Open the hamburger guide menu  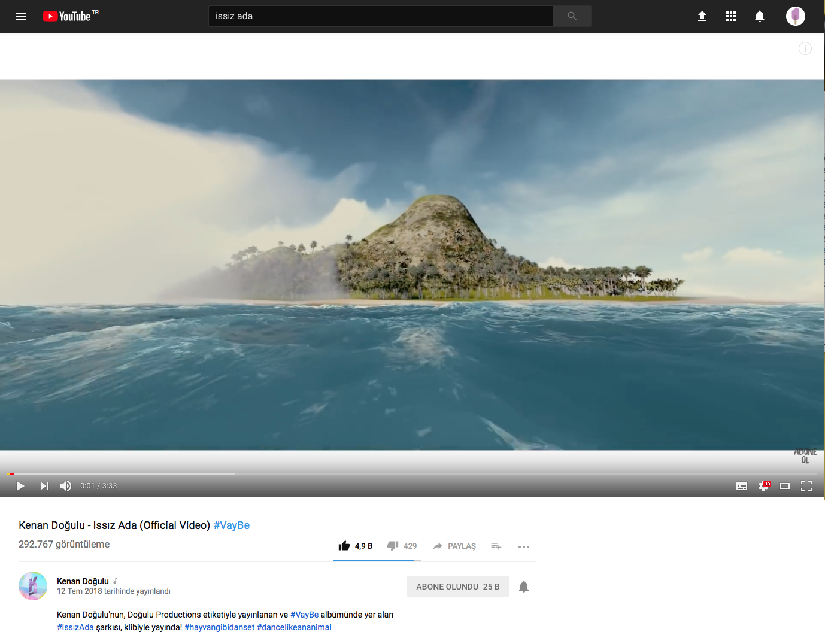pyautogui.click(x=21, y=16)
